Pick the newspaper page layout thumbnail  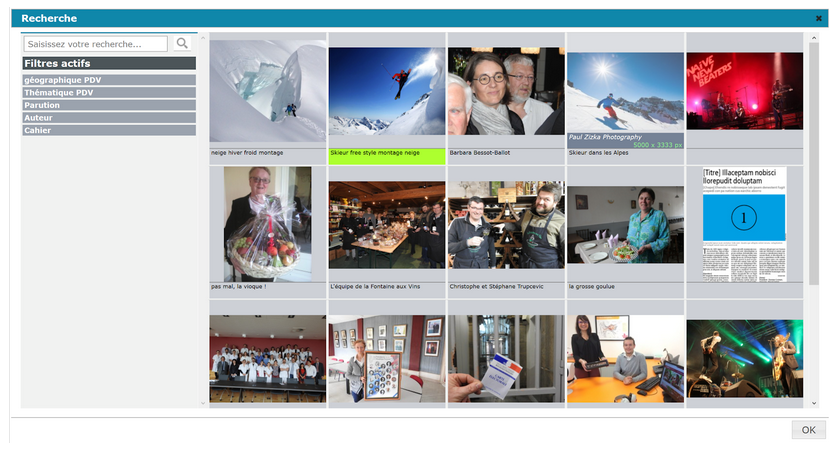click(743, 224)
